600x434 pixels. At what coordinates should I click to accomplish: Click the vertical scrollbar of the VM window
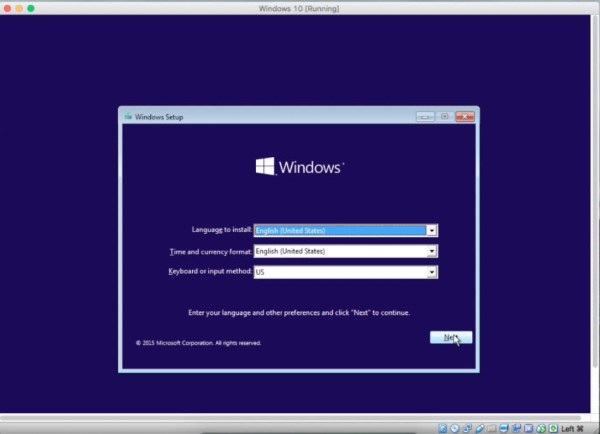coord(595,191)
